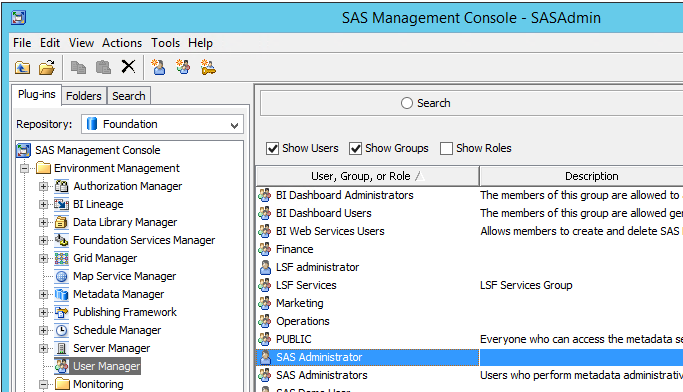The image size is (683, 392).
Task: Select the SAS Administrators group row
Action: (x=470, y=375)
